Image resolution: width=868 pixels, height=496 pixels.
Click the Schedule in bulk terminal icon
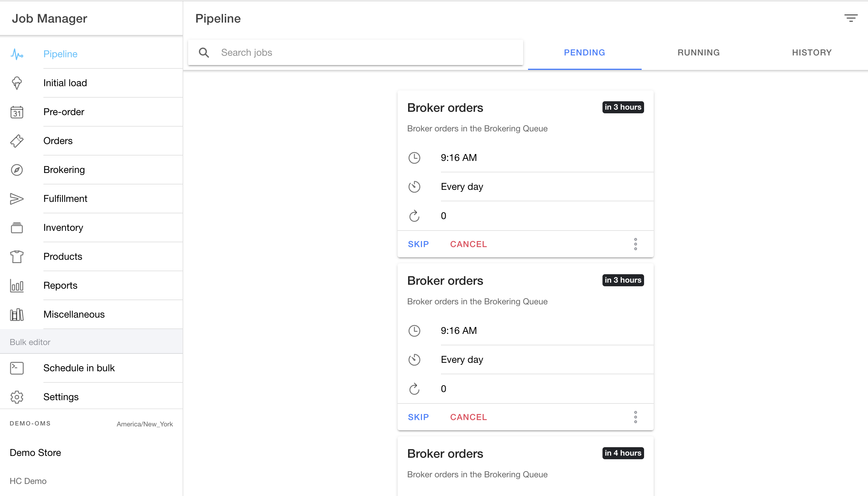point(17,368)
